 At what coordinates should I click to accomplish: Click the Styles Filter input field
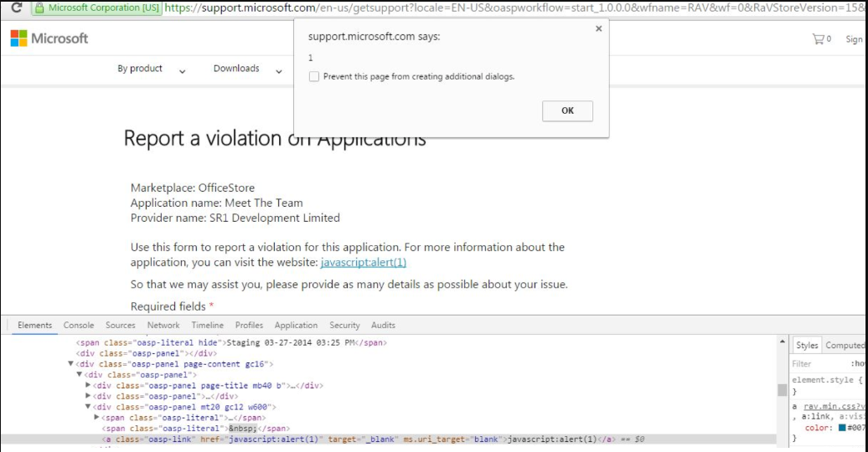coord(817,363)
